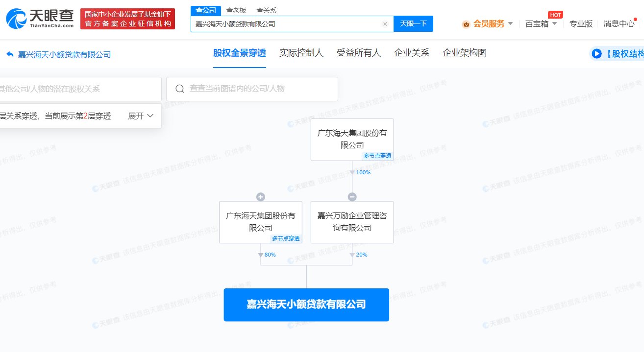
Task: Open the 嘉兴海天小额贷款有限公司 breadcrumb link
Action: click(65, 54)
